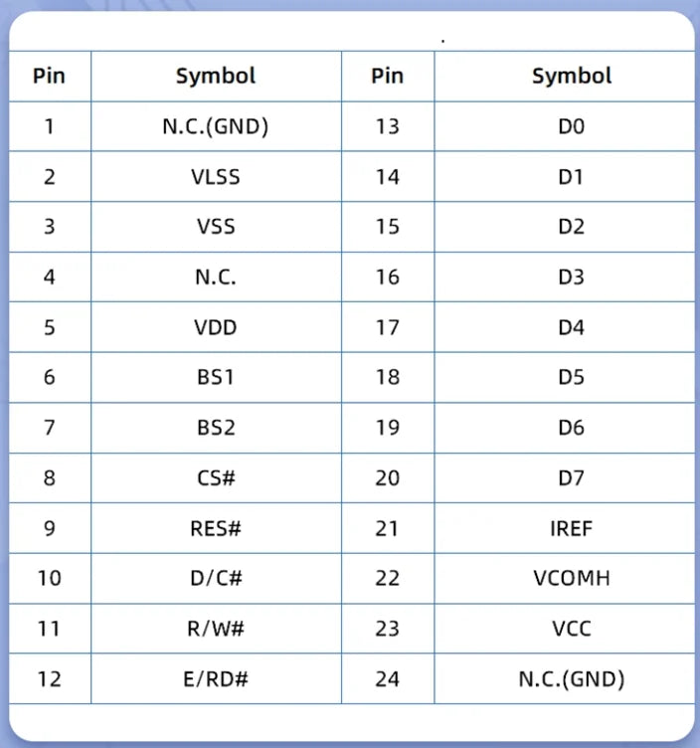Click the D7 symbol cell
This screenshot has width=700, height=748.
(565, 478)
